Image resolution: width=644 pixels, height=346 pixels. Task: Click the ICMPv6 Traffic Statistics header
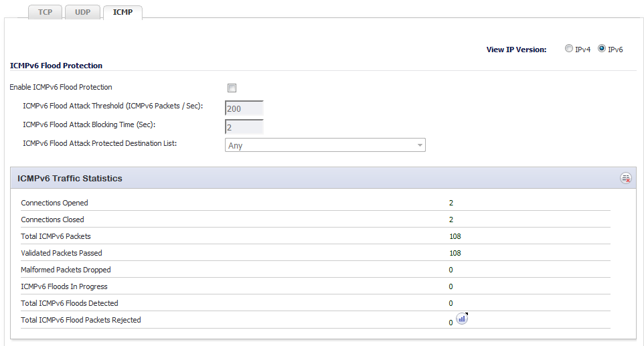click(x=323, y=178)
